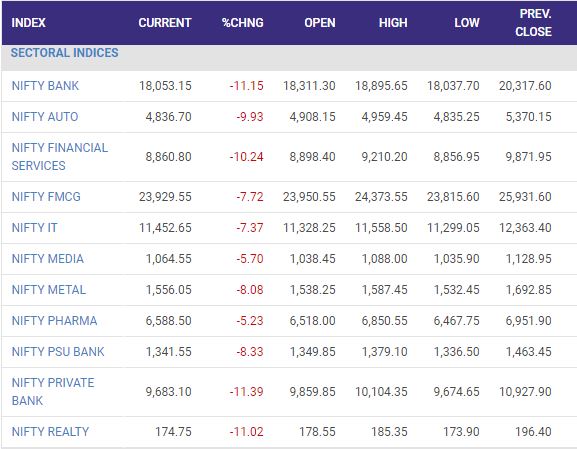Click the OPEN column header

[x=320, y=23]
